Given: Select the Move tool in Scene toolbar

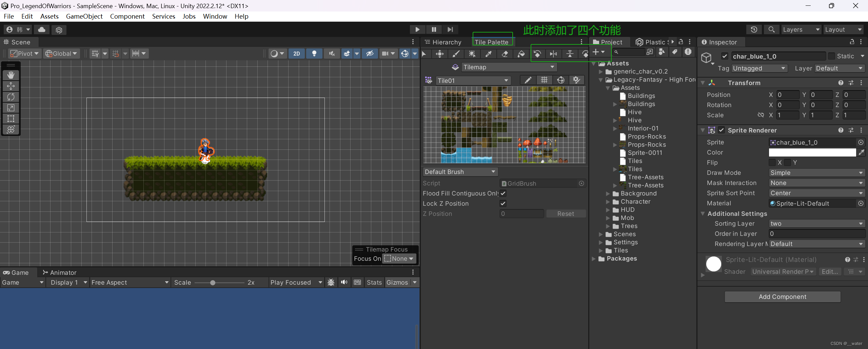Looking at the screenshot, I should click(11, 86).
